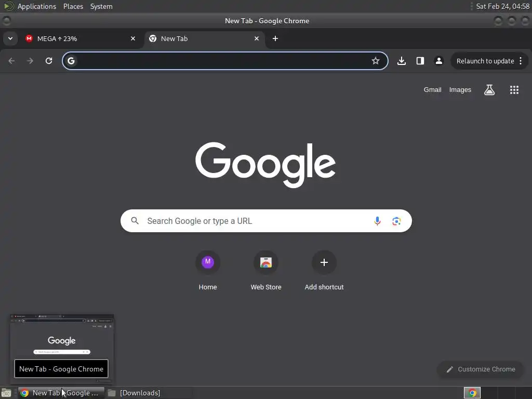Click the Add shortcut button
The height and width of the screenshot is (399, 532).
(324, 271)
